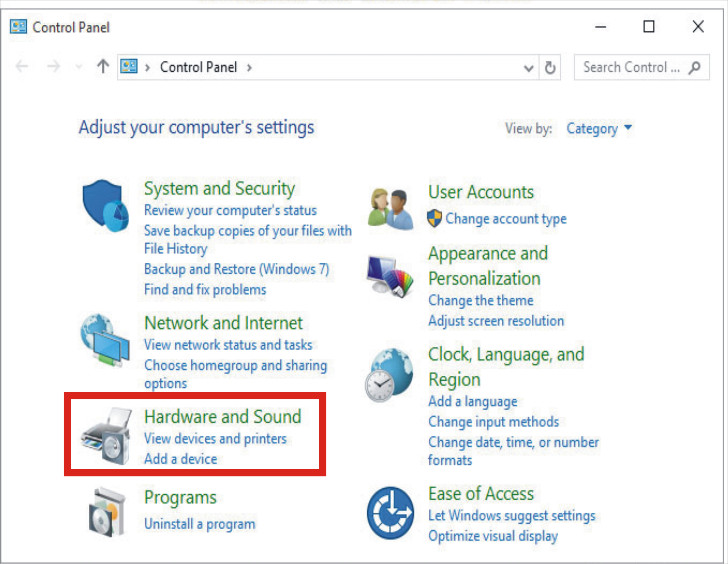This screenshot has width=728, height=564.
Task: Open User Accounts category
Action: pos(481,192)
